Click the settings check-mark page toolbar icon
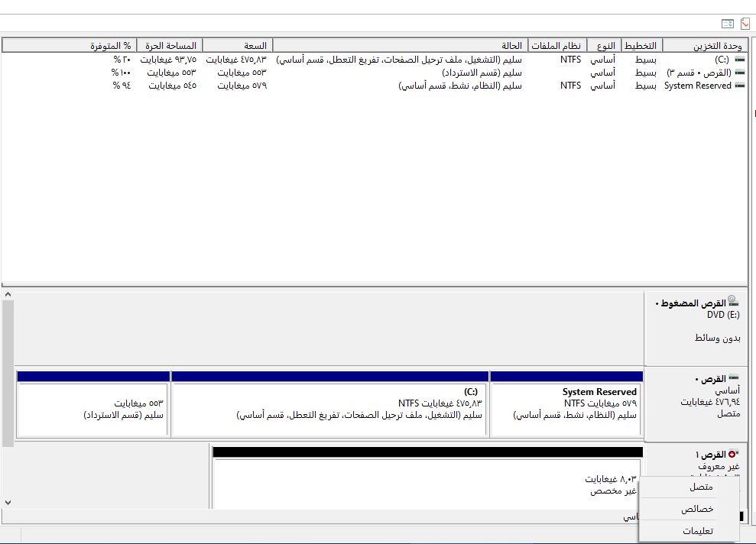This screenshot has width=756, height=544. click(745, 23)
